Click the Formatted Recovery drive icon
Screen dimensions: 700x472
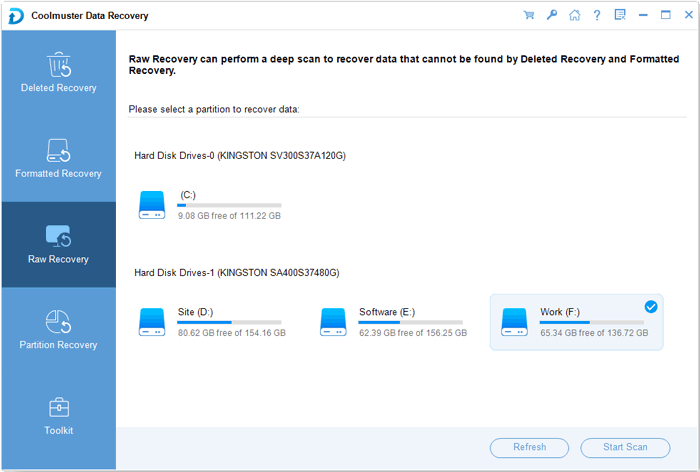coord(58,150)
